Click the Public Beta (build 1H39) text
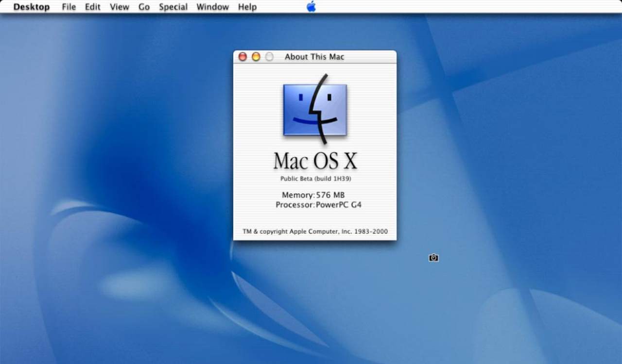Viewport: 622px width, 364px height. (x=316, y=179)
